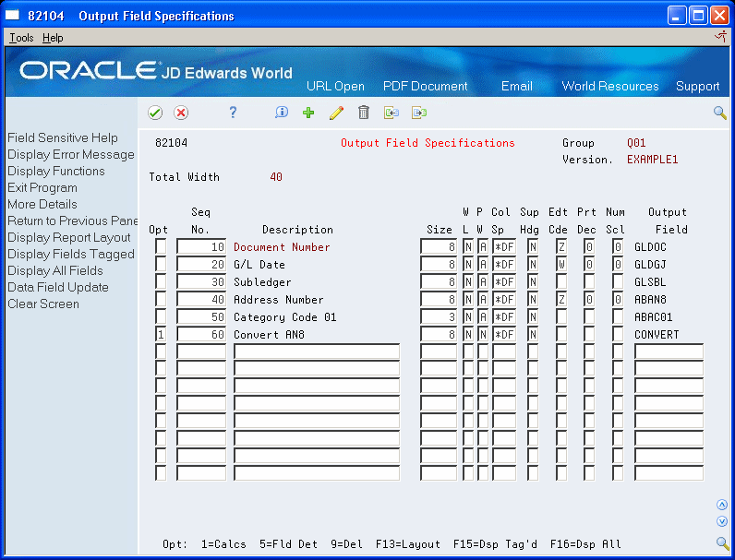Click Col Sp *DF field for G/L Date
This screenshot has height=560, width=735.
[x=504, y=264]
